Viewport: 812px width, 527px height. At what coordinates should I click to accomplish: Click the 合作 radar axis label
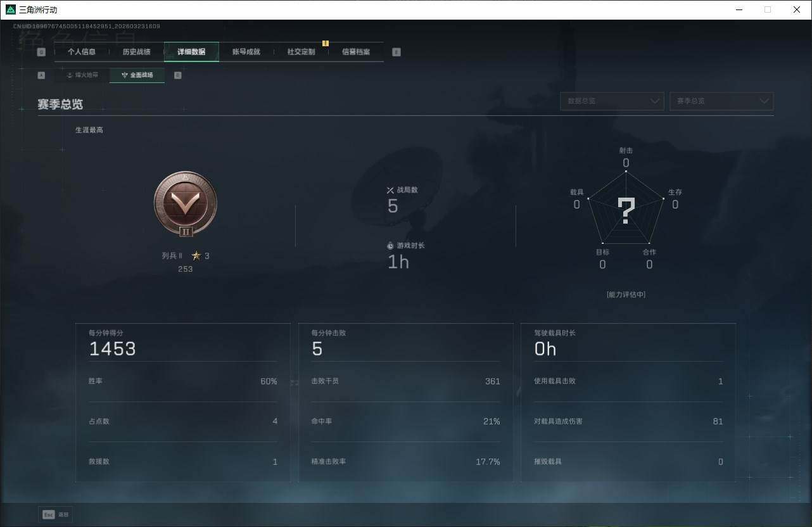(x=649, y=252)
